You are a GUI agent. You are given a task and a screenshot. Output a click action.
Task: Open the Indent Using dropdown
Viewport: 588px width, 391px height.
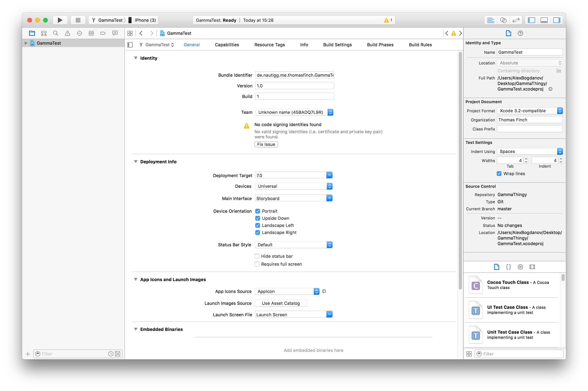tap(530, 151)
